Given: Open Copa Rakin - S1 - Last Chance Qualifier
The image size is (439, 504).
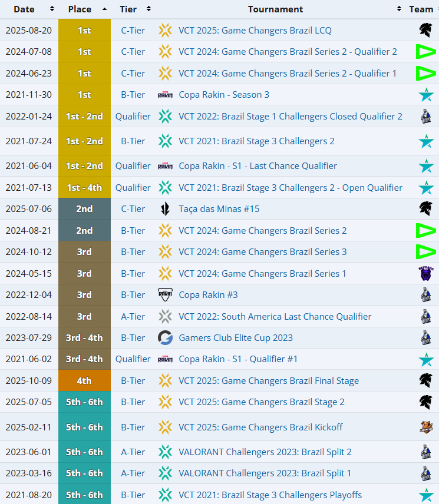Looking at the screenshot, I should 258,166.
